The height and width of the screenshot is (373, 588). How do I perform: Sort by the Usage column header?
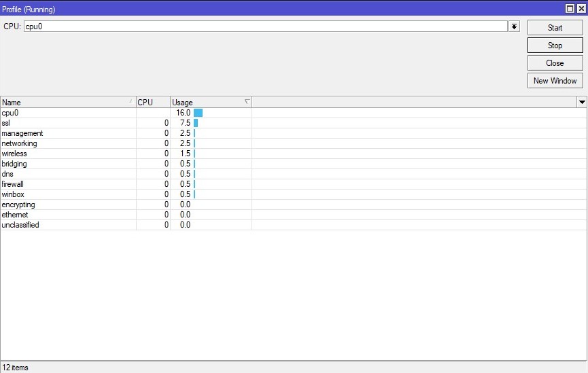click(x=211, y=103)
